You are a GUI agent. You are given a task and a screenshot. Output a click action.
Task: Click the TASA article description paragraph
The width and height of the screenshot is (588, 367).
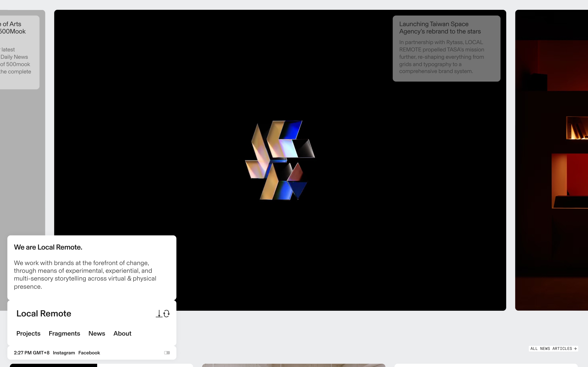(441, 57)
